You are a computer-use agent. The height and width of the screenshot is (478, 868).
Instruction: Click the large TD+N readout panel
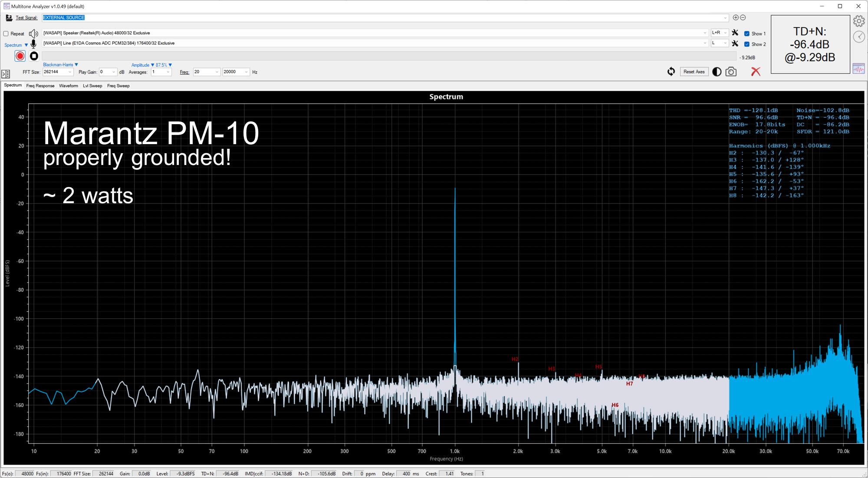pyautogui.click(x=810, y=44)
